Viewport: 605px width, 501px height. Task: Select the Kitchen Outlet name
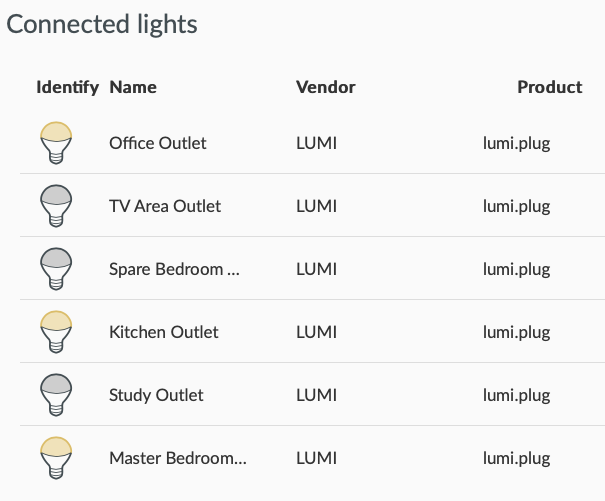click(x=164, y=332)
